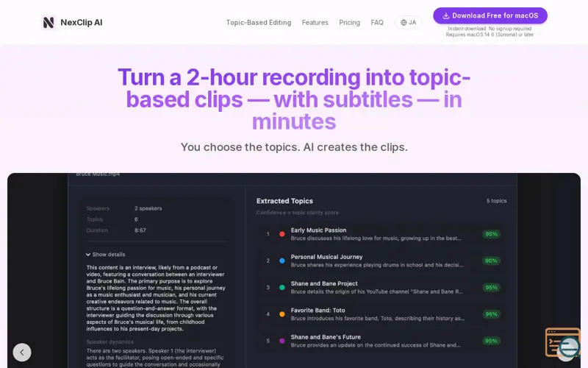The height and width of the screenshot is (368, 588).
Task: Click the NexClip AI logo icon
Action: (49, 23)
